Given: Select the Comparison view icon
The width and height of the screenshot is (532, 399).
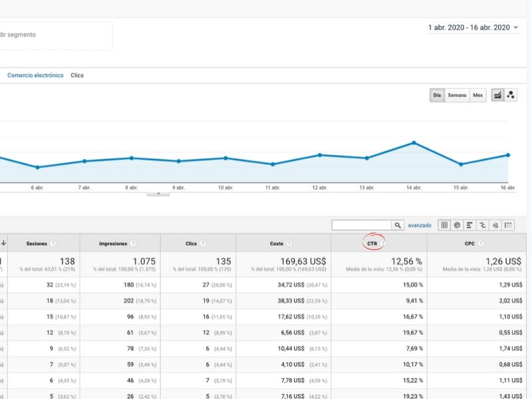Looking at the screenshot, I should coord(483,225).
